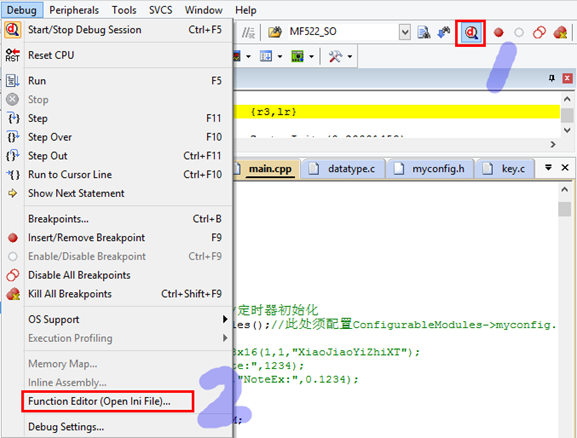The height and width of the screenshot is (438, 577).
Task: Click the open-file icon beside MF522_SO
Action: tap(275, 32)
